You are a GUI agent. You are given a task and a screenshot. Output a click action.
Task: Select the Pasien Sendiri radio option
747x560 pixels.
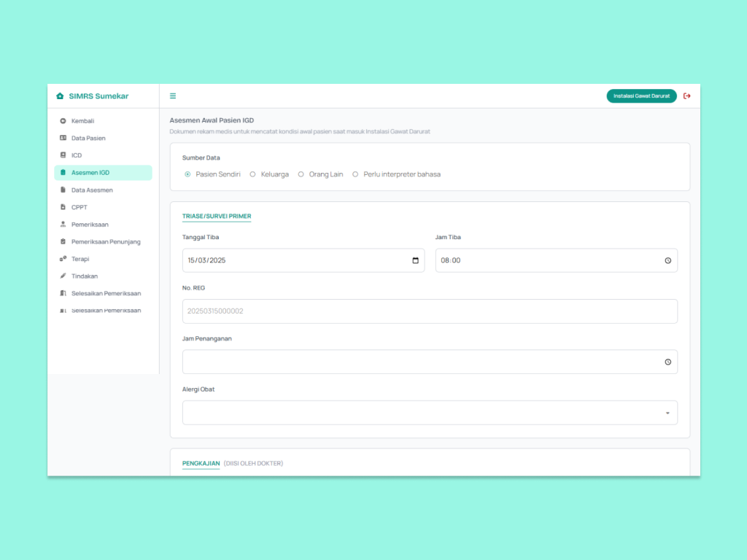[x=187, y=174]
